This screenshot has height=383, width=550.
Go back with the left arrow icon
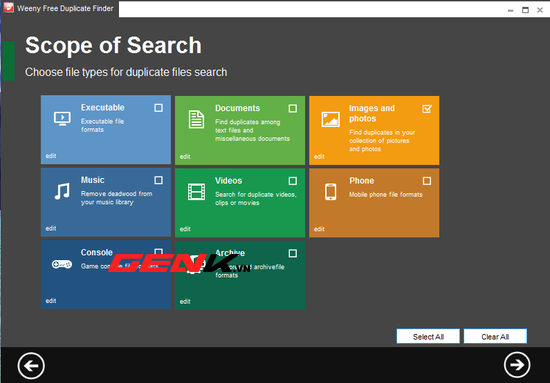(x=31, y=365)
